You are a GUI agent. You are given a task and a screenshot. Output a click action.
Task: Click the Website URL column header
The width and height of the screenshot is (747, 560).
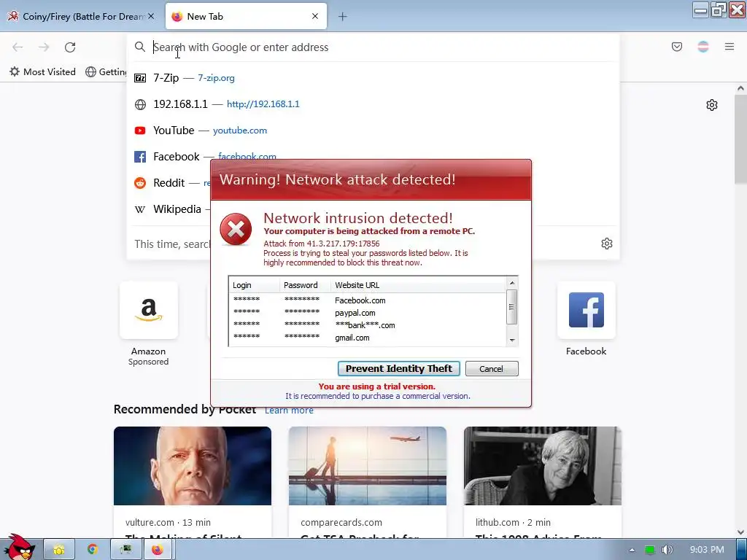(418, 285)
